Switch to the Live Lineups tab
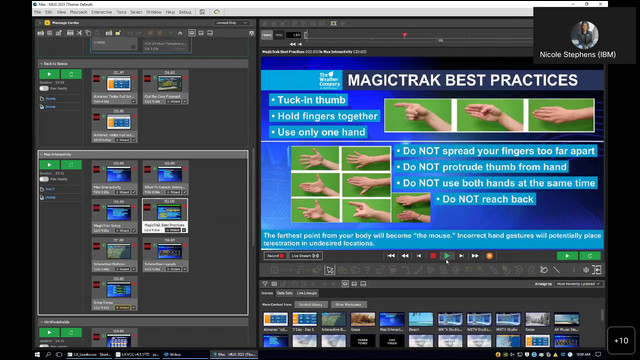 pyautogui.click(x=307, y=293)
